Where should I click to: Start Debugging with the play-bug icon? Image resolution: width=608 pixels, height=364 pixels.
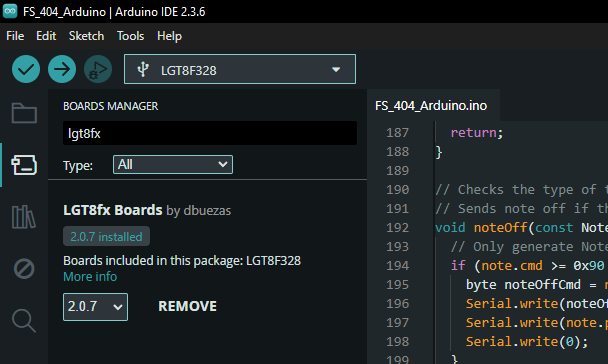tap(98, 69)
